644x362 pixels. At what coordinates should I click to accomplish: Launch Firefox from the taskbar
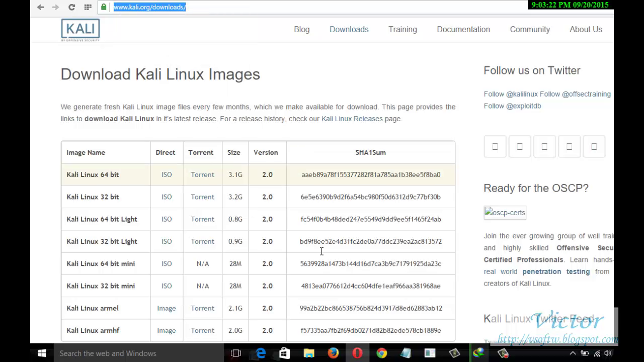(333, 353)
